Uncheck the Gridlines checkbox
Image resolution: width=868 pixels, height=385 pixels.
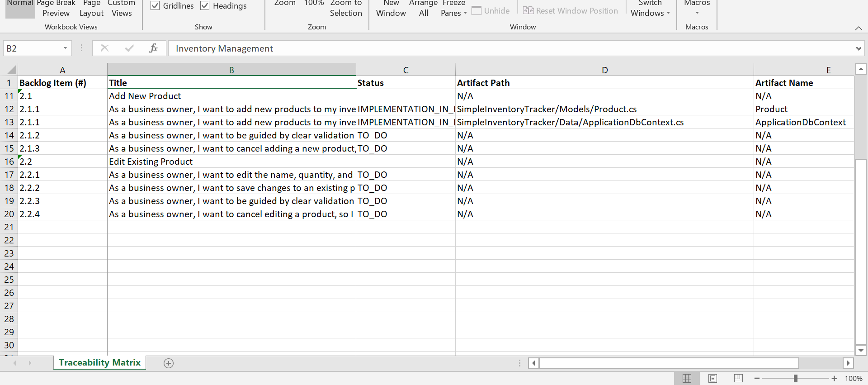(155, 6)
